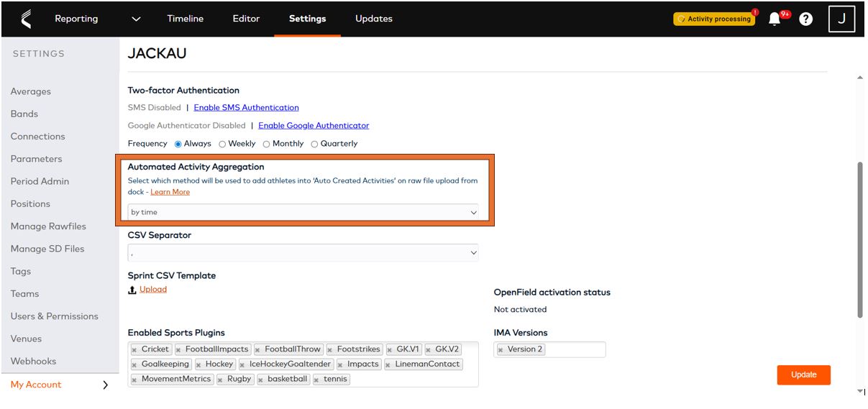The image size is (868, 409).
Task: Open Bands settings
Action: [x=24, y=114]
